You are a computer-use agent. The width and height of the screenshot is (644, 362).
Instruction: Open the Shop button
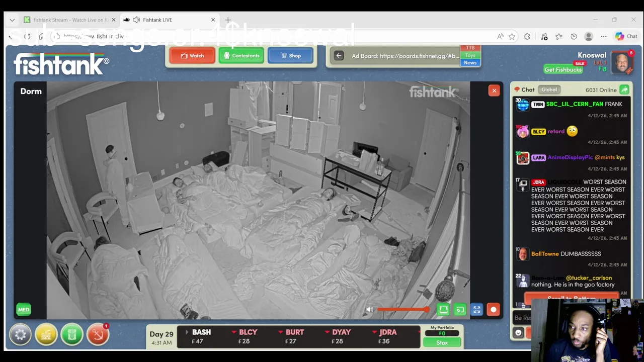tap(290, 56)
